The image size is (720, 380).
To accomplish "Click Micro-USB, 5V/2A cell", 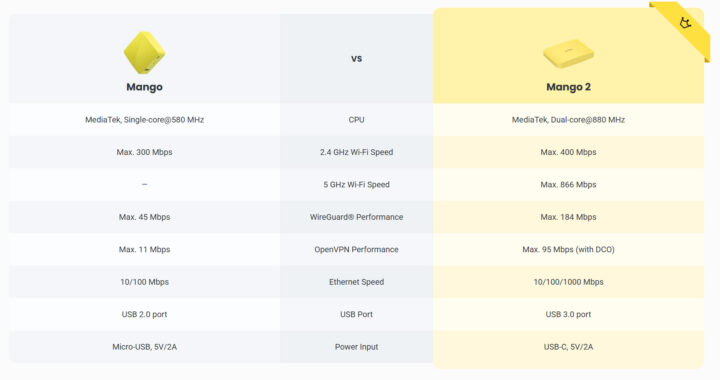I will [144, 347].
